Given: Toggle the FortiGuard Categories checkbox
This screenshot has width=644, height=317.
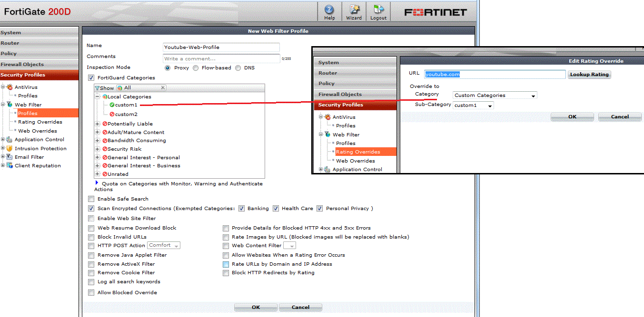Looking at the screenshot, I should (x=91, y=78).
